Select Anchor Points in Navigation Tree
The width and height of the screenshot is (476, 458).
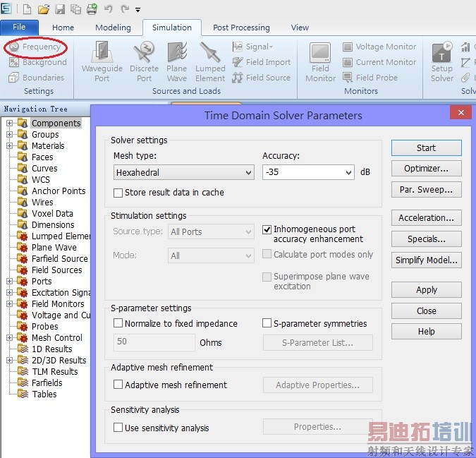tap(59, 191)
